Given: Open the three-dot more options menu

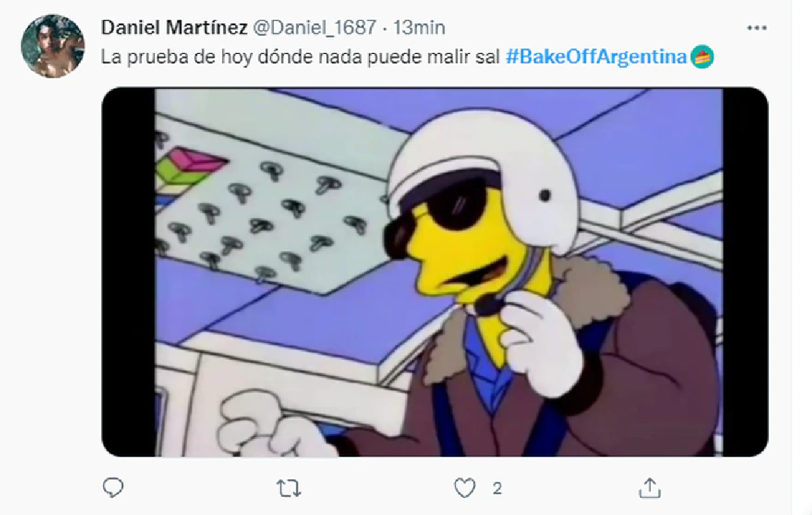Looking at the screenshot, I should tap(756, 28).
